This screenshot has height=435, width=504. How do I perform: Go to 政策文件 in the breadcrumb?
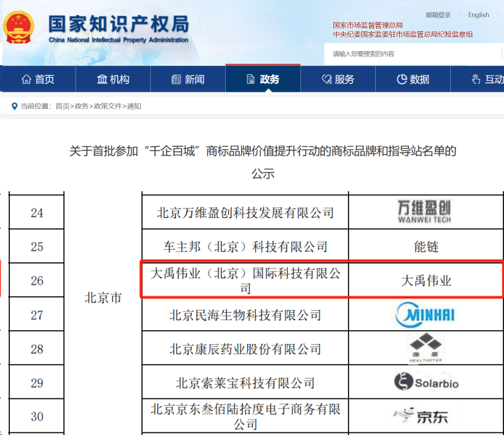108,106
